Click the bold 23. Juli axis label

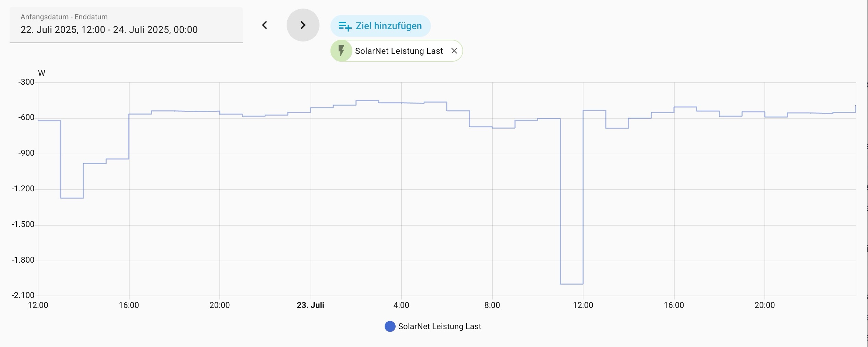[x=310, y=305]
